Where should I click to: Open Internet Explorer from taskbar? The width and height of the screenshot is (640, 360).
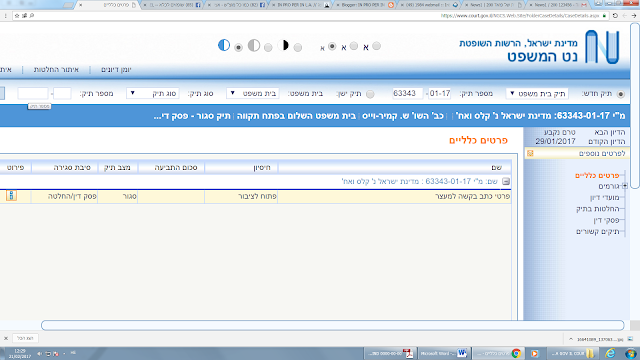coord(611,353)
